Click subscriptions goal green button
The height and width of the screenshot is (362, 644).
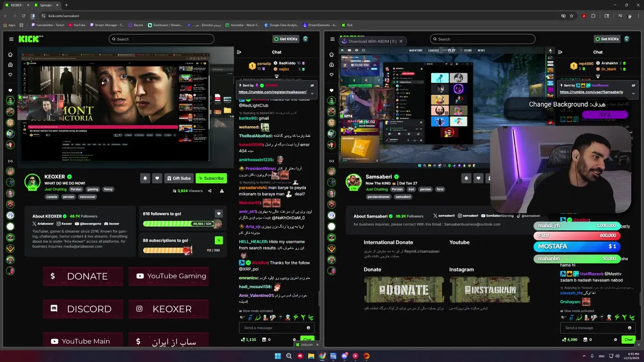pos(218,240)
